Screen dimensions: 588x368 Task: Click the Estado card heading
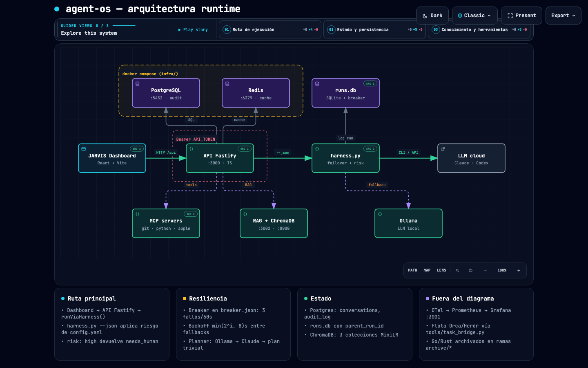(321, 298)
